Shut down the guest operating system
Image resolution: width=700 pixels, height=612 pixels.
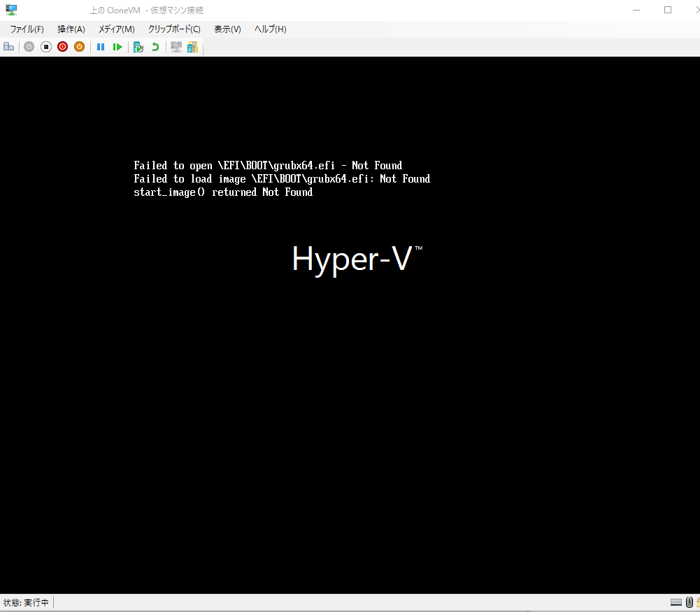(x=62, y=46)
